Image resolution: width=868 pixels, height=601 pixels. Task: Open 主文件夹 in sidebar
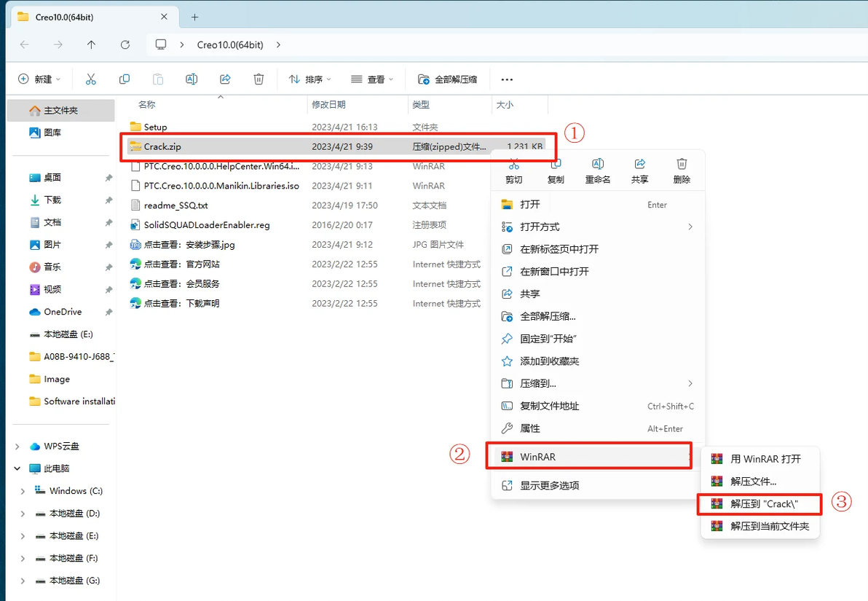(61, 110)
